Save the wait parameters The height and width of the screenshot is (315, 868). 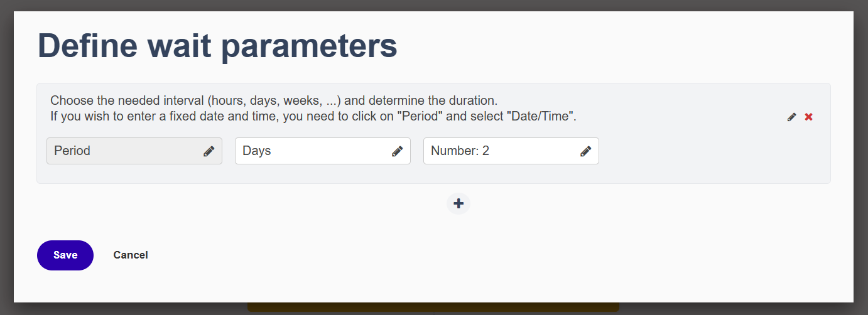click(x=65, y=255)
